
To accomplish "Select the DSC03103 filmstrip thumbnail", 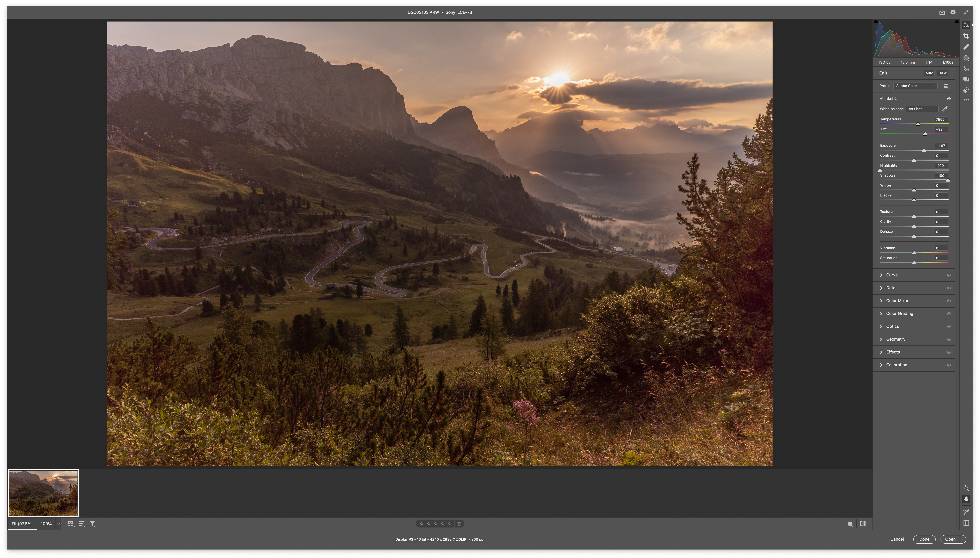I will point(43,493).
